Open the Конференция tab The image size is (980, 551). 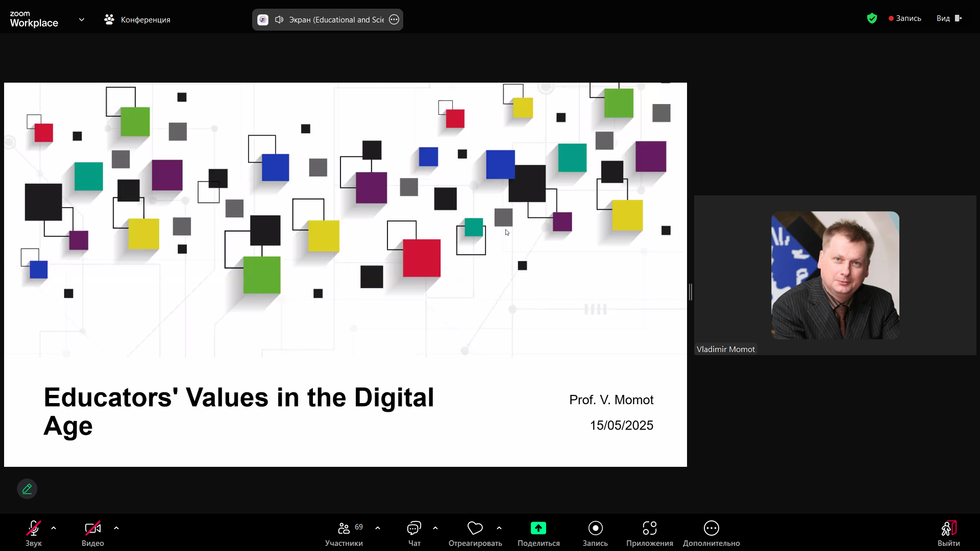click(x=137, y=19)
